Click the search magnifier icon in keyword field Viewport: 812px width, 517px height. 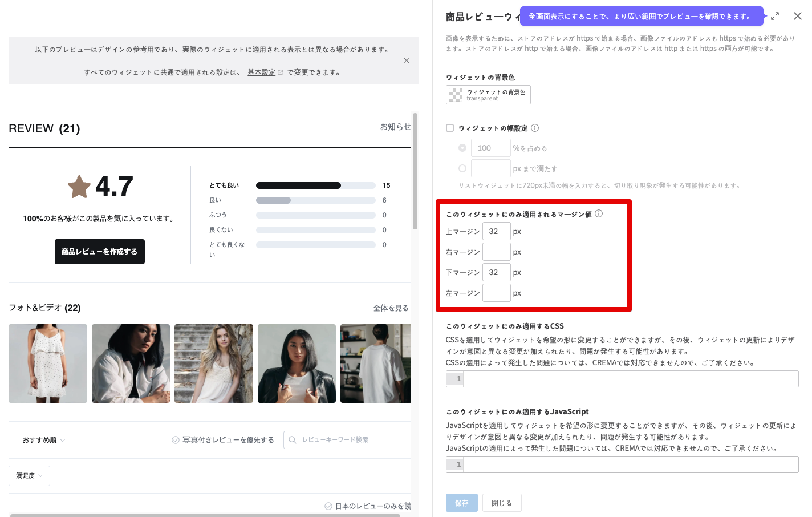[293, 440]
